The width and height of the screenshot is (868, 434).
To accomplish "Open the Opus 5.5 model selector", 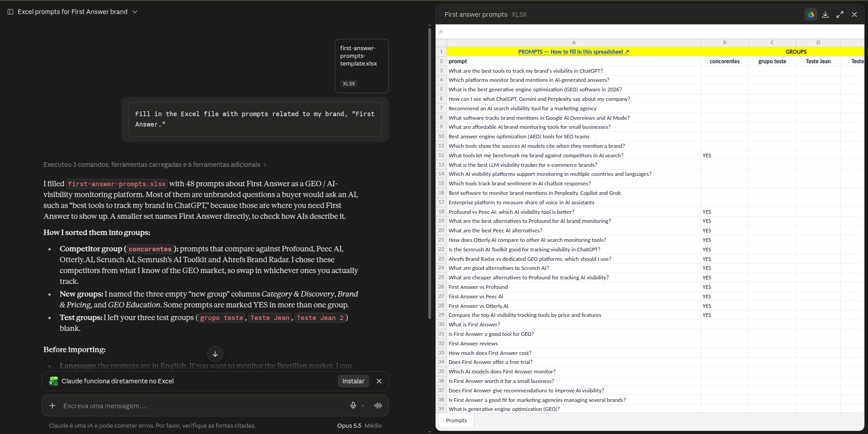I will (359, 426).
